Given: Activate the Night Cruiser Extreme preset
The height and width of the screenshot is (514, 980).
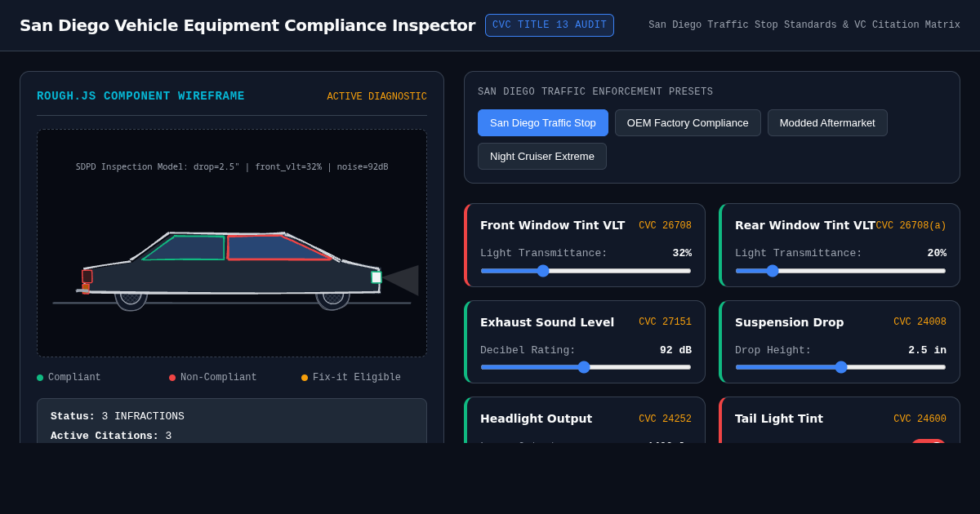Looking at the screenshot, I should point(542,157).
